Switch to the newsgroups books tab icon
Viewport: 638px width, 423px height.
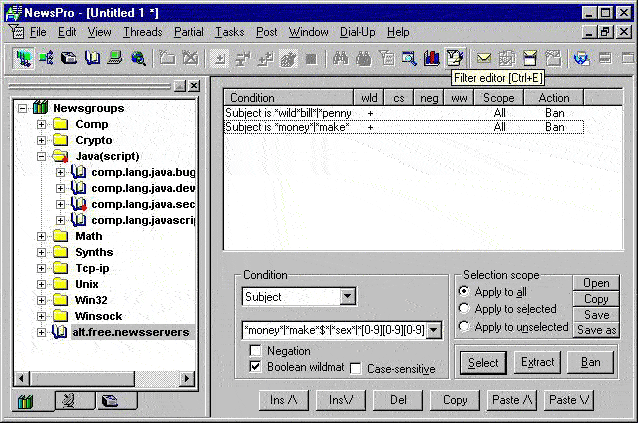[x=26, y=402]
